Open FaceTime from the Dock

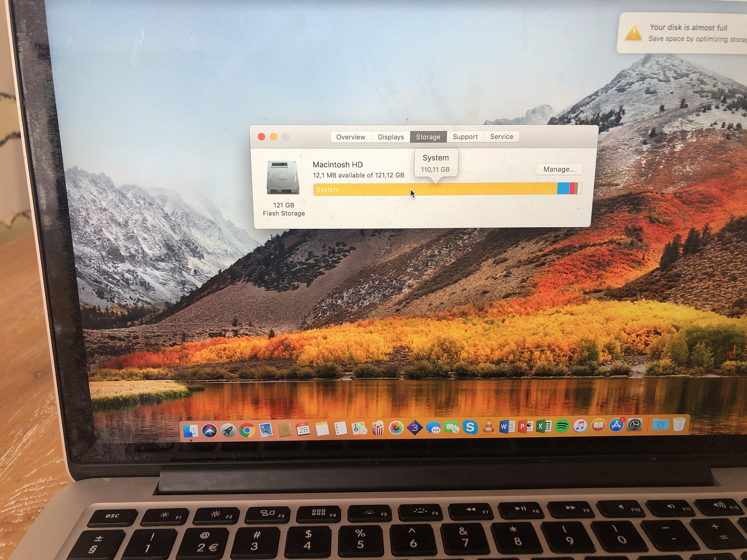pyautogui.click(x=451, y=428)
